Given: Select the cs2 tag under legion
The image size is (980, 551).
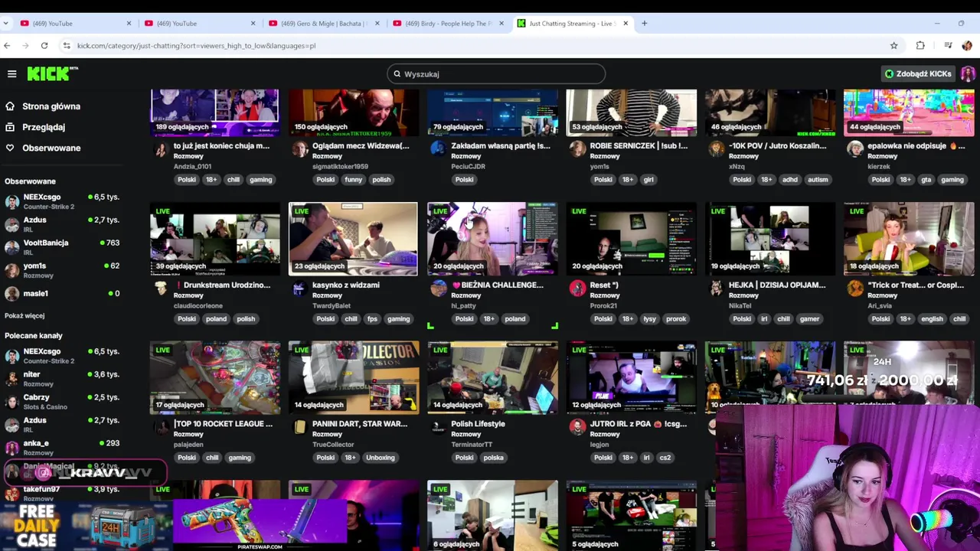Looking at the screenshot, I should click(x=665, y=458).
